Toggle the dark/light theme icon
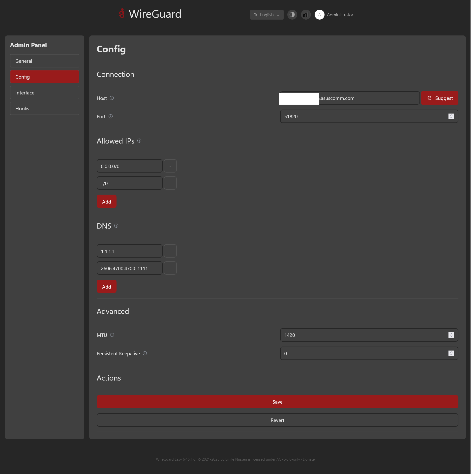Screen dimensions: 476x474 click(292, 15)
